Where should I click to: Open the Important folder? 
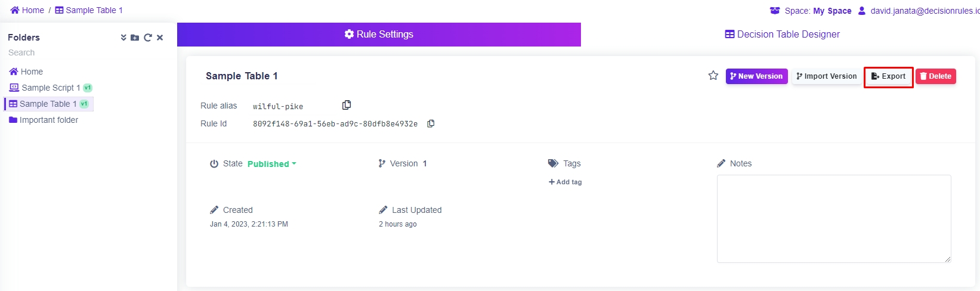coord(48,120)
